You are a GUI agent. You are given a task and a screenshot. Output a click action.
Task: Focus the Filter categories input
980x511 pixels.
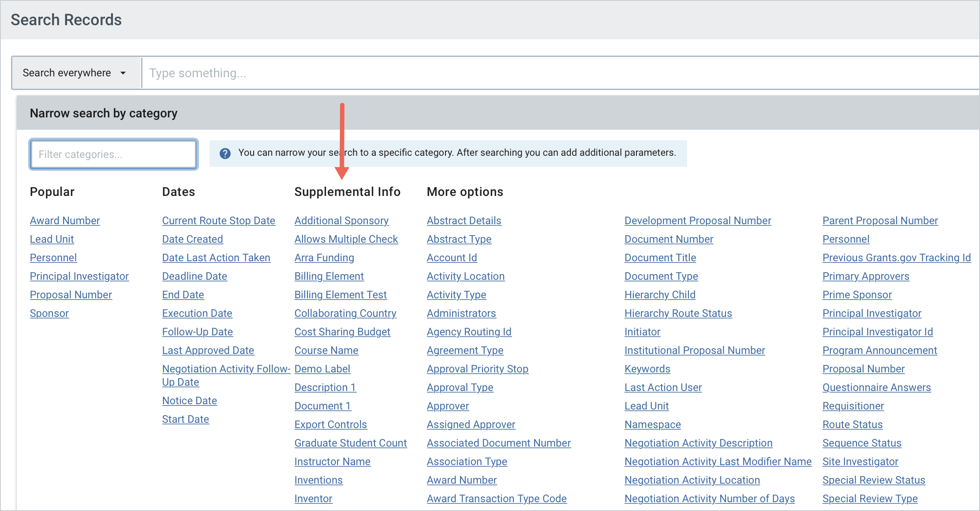pyautogui.click(x=114, y=154)
